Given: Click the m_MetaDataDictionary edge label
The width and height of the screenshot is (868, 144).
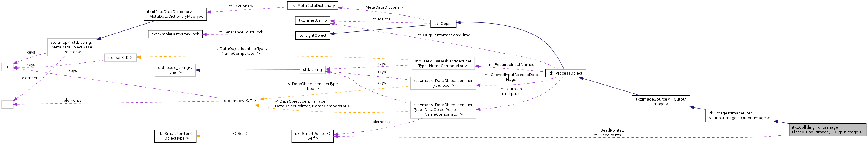Looking at the screenshot, I should tap(381, 7).
